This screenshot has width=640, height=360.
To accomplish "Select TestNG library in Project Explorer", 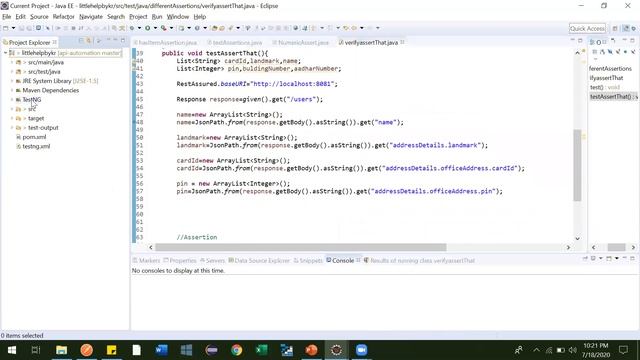I will click(31, 100).
